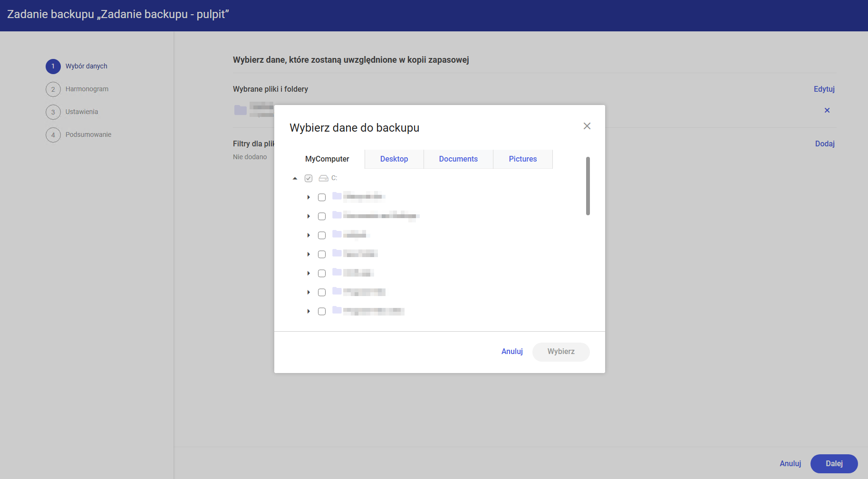Viewport: 868px width, 479px height.
Task: Remove the selected folder with the X icon
Action: (827, 110)
